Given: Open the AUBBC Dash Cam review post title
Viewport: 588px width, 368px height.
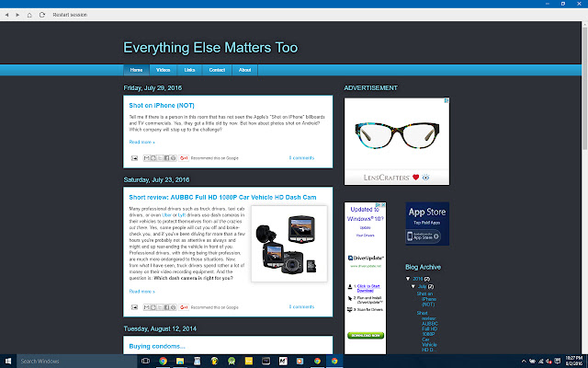Looking at the screenshot, I should [x=222, y=198].
